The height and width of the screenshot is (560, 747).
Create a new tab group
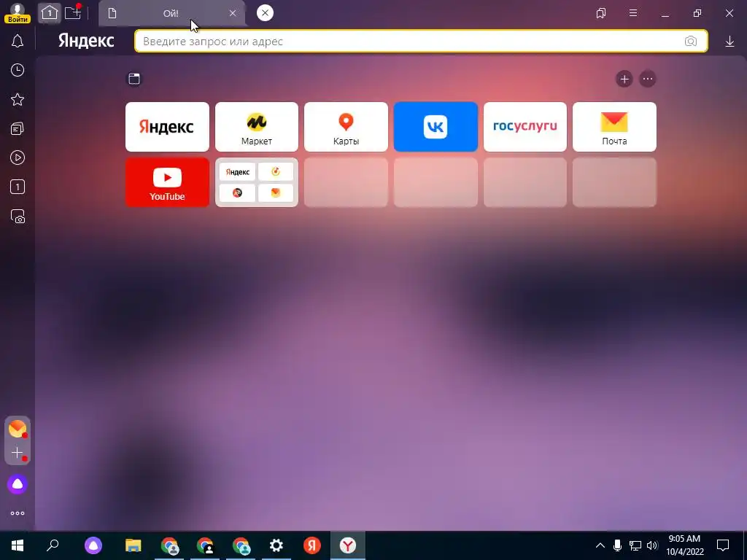click(x=73, y=12)
